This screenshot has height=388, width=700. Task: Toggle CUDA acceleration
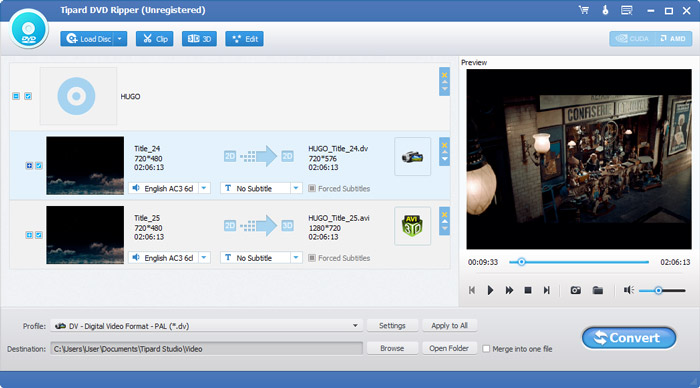click(x=632, y=39)
